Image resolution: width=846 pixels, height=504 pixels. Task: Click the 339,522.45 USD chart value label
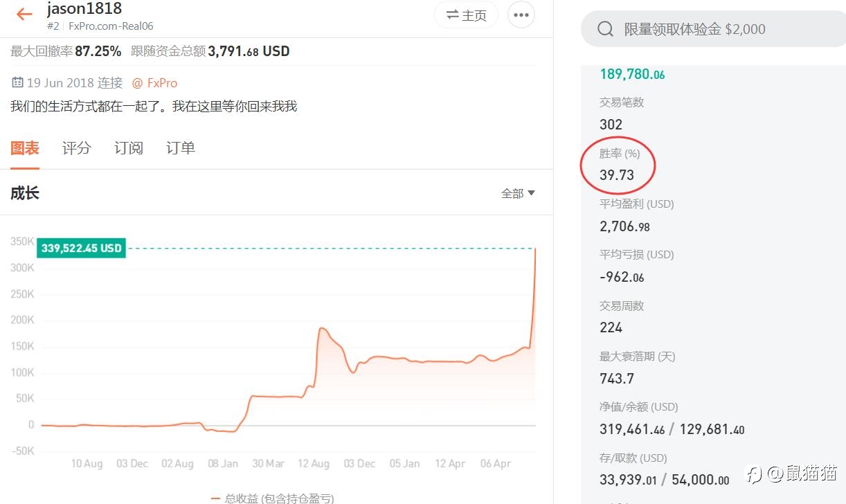(82, 248)
